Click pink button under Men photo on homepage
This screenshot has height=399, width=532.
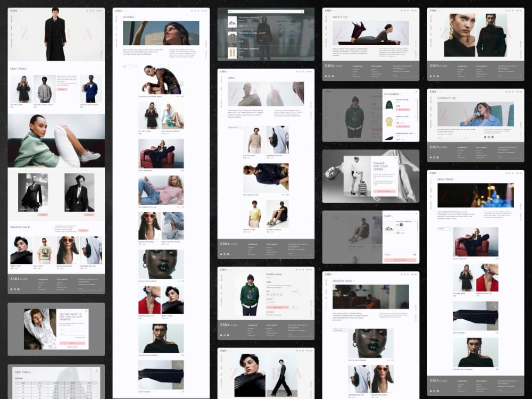(x=89, y=215)
